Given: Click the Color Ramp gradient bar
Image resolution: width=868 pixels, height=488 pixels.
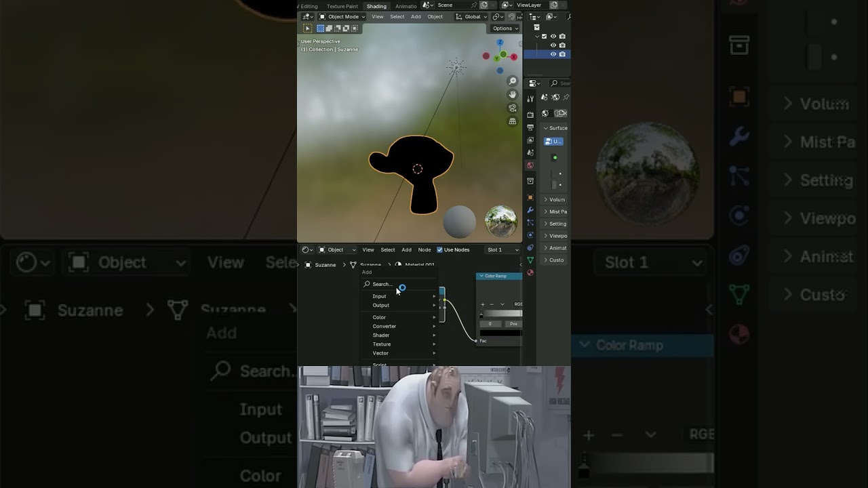Looking at the screenshot, I should coord(501,314).
